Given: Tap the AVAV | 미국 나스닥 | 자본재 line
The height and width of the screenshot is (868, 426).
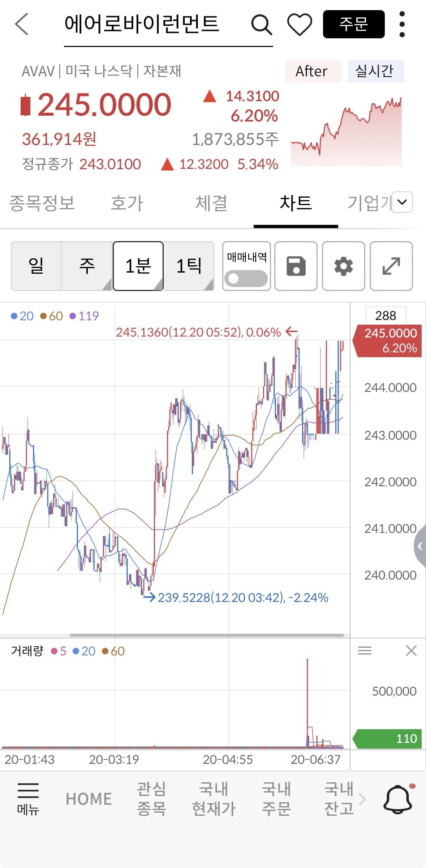Looking at the screenshot, I should click(x=101, y=71).
